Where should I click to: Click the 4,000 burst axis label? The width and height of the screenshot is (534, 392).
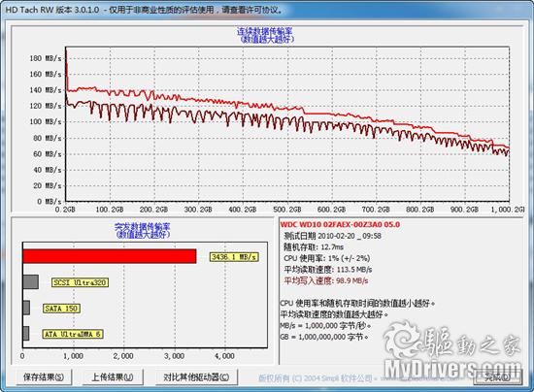point(224,356)
